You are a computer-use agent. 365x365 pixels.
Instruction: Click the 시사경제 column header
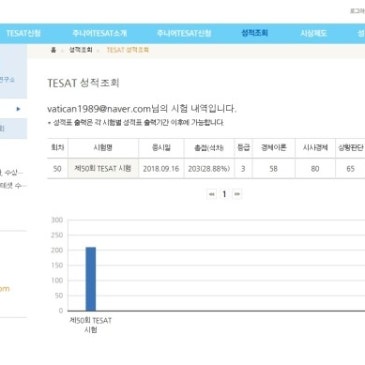click(315, 148)
